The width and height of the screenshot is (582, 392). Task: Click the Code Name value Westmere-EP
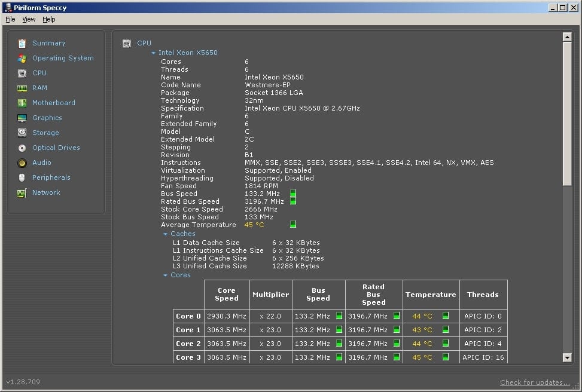pos(267,85)
